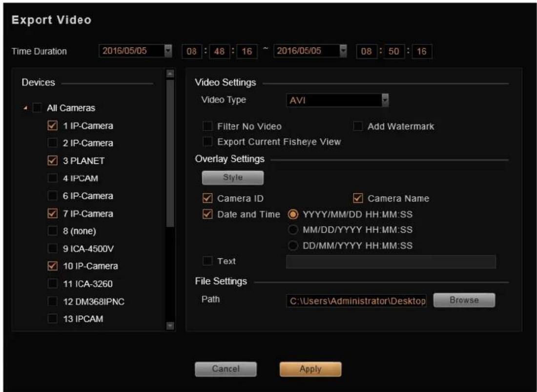
Task: Click the export Path field
Action: point(356,301)
